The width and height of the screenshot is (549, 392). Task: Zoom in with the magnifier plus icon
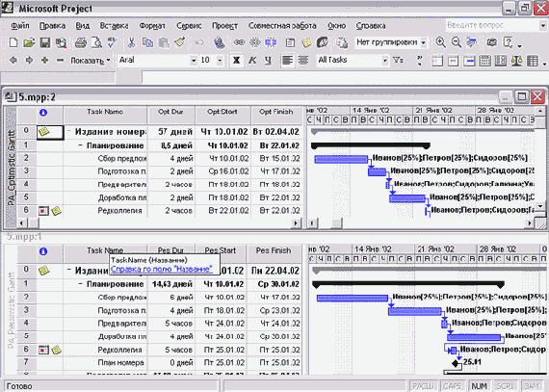coord(440,42)
